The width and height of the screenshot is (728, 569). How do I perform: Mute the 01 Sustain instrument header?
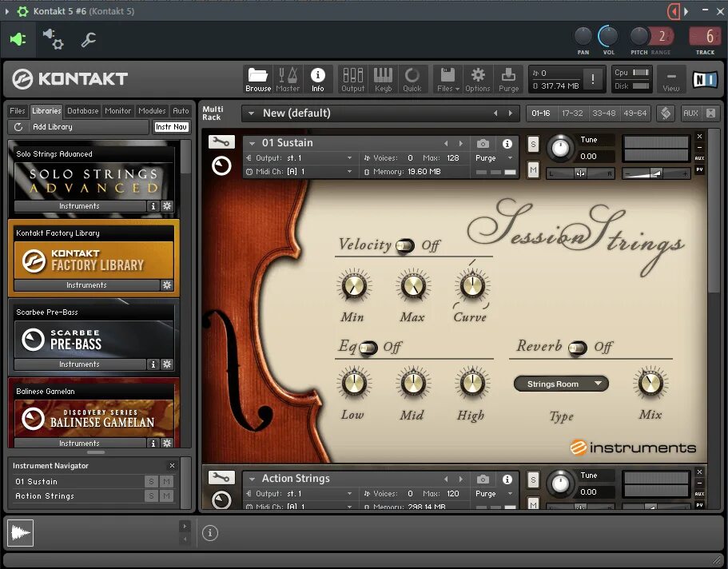click(533, 170)
